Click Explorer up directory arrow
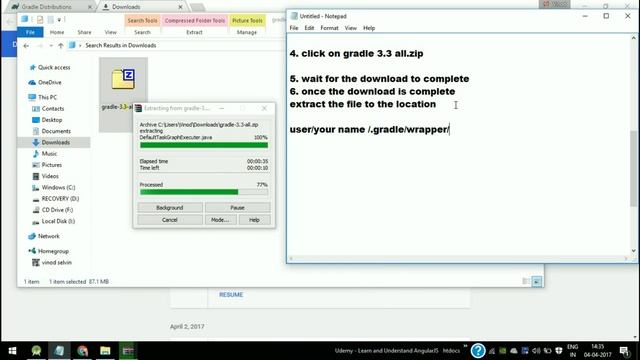The image size is (640, 360). pos(60,46)
